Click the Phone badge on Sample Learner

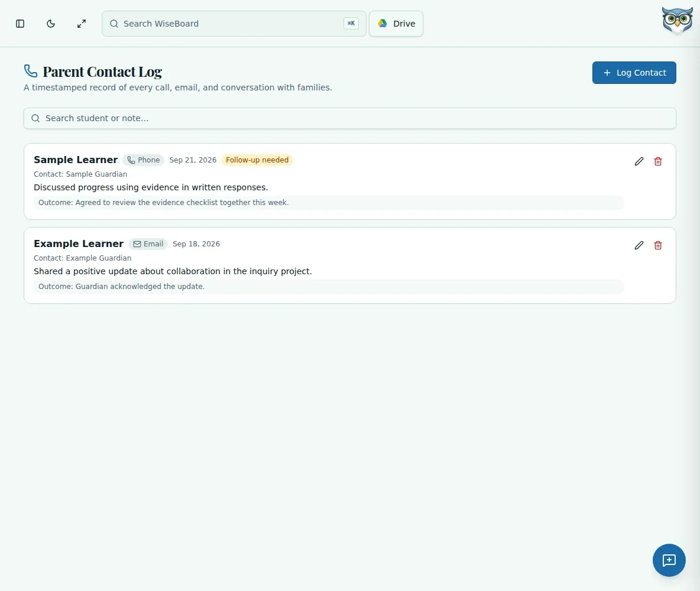[x=143, y=160]
